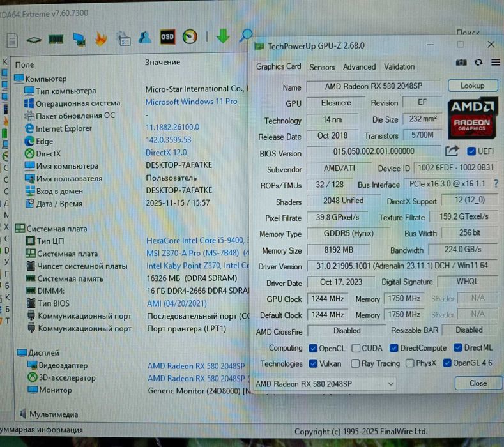The image size is (504, 447).
Task: Click the Lookup button
Action: pos(473,86)
